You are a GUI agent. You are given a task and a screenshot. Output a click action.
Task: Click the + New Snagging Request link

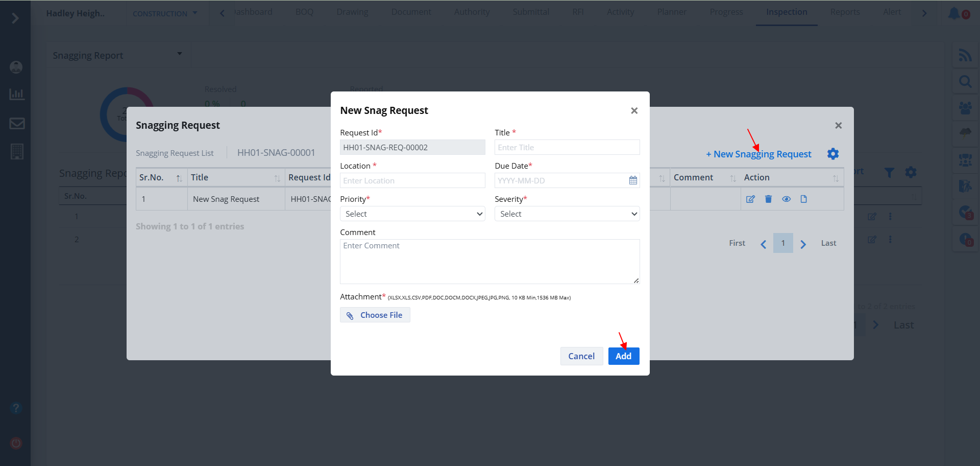click(x=758, y=154)
